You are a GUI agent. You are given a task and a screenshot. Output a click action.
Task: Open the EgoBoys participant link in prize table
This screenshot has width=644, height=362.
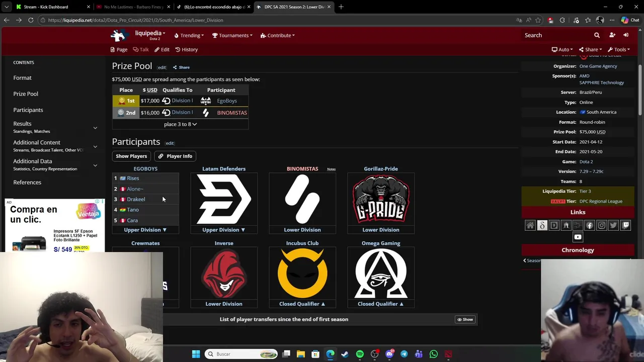coord(227,101)
